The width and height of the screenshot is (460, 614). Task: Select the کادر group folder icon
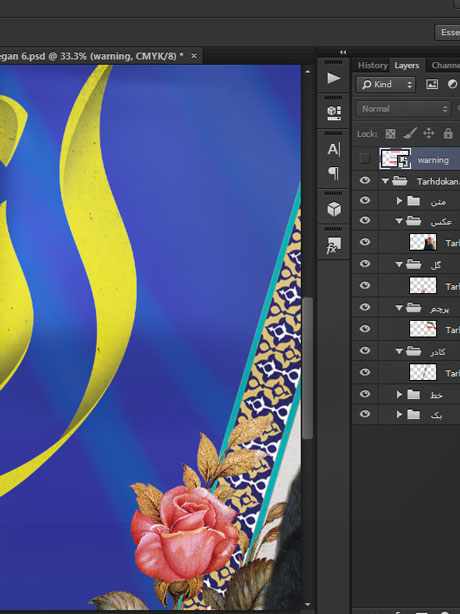click(x=413, y=351)
